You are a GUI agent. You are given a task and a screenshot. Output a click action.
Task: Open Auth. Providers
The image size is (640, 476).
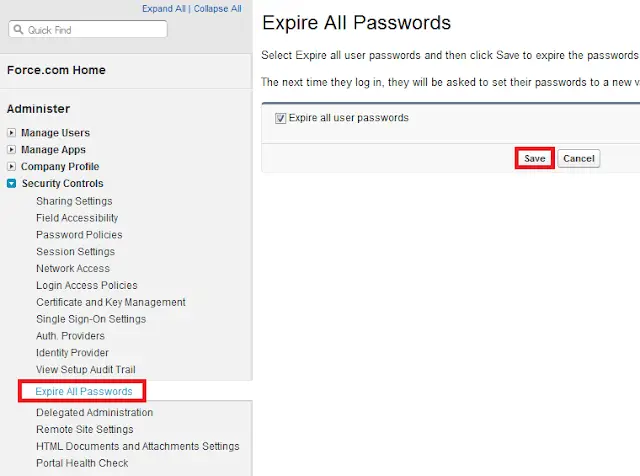tap(71, 336)
